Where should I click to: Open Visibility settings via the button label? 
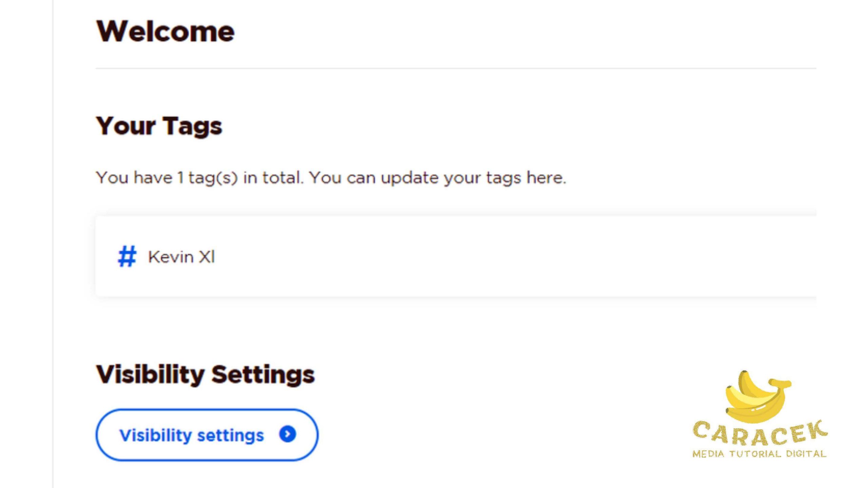point(192,435)
